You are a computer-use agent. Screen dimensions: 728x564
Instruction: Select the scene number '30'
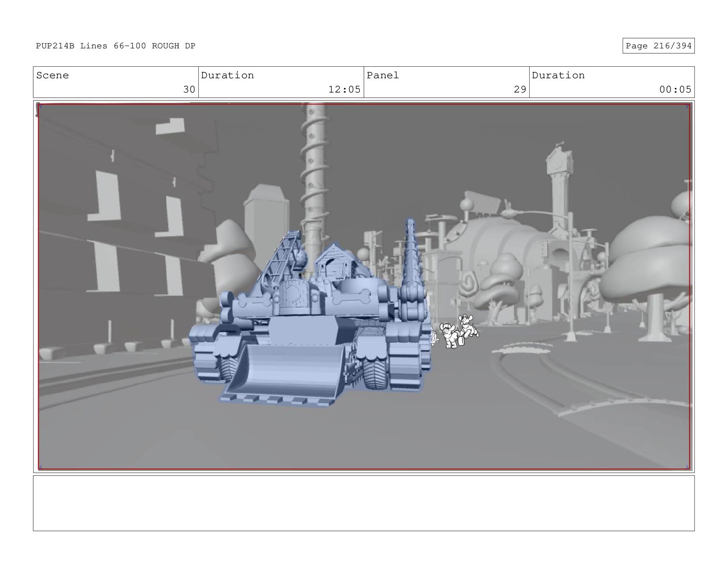189,89
